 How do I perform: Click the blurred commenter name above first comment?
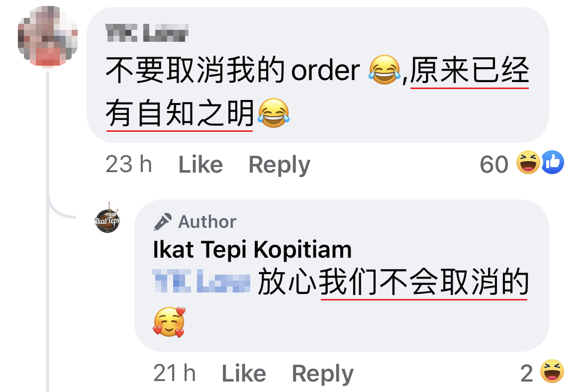pos(147,33)
